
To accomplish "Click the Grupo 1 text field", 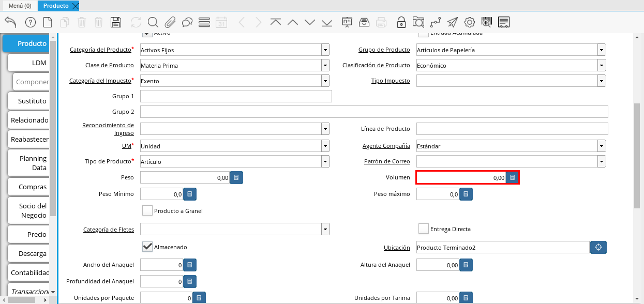I will pyautogui.click(x=236, y=97).
